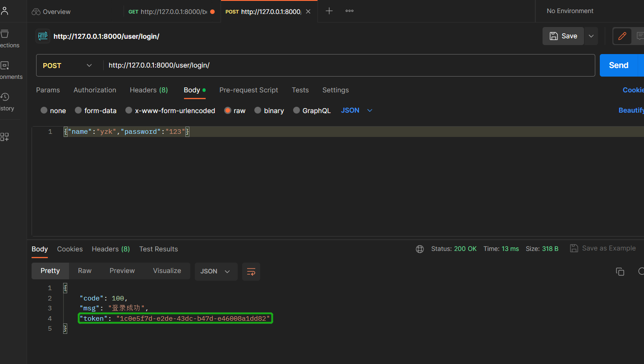This screenshot has width=644, height=364.
Task: Click the Save button
Action: (x=563, y=36)
